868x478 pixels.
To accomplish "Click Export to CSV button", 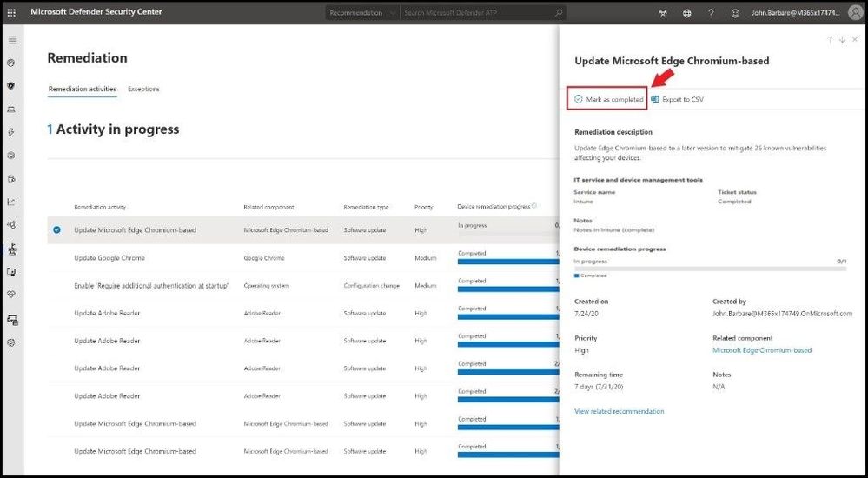I will point(678,99).
